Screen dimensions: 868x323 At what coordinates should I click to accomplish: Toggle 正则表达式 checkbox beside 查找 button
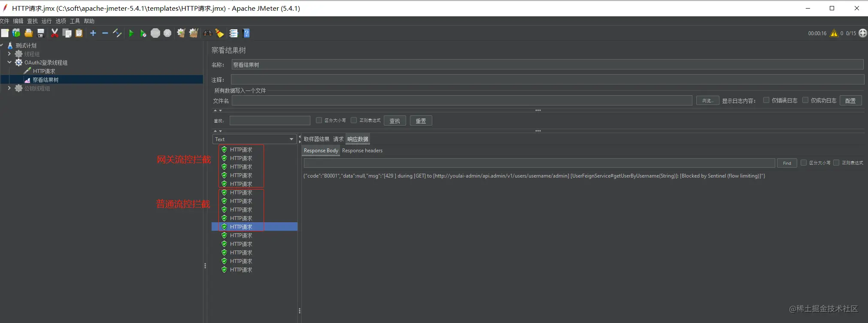[x=354, y=121]
